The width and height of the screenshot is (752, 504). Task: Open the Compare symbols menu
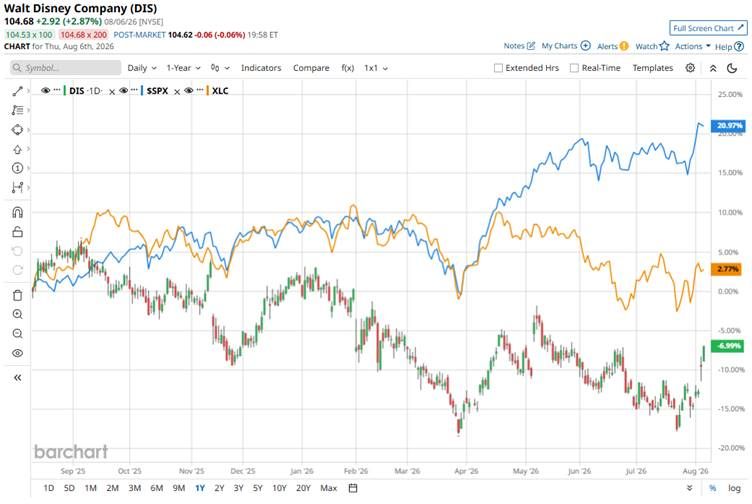tap(311, 68)
